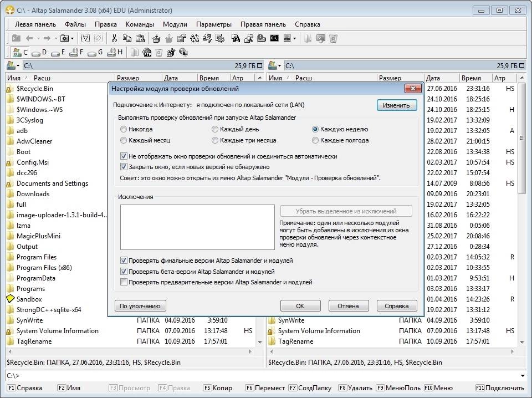Open the "Модули" menu
The height and width of the screenshot is (398, 532).
click(x=175, y=24)
